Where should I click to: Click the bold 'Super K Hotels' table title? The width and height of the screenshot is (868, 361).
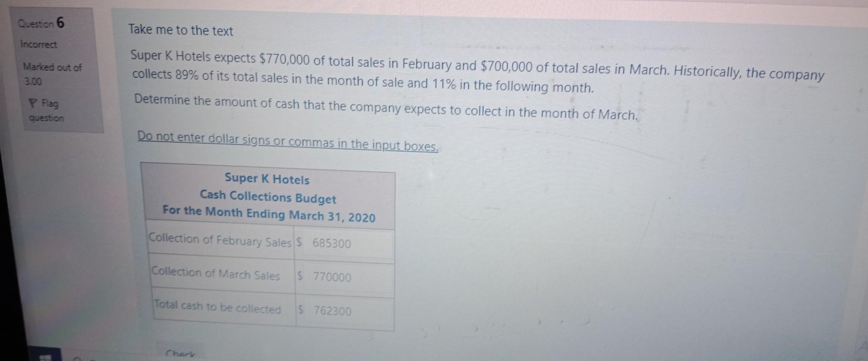click(x=267, y=179)
